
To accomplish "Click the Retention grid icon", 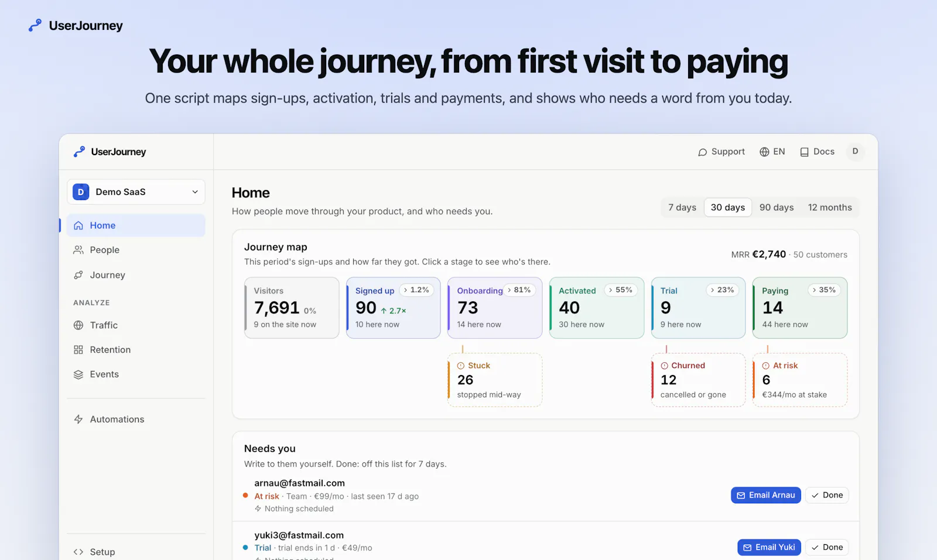I will [78, 350].
